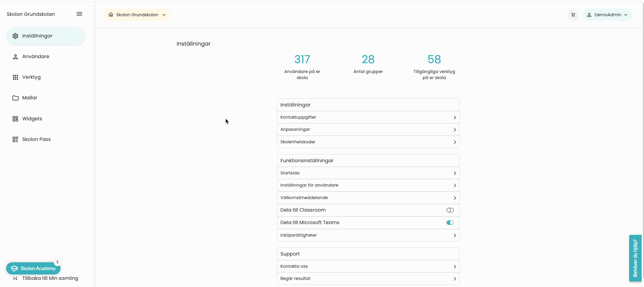The image size is (644, 287).
Task: Open the Inköpsrättigheter row
Action: [x=368, y=235]
